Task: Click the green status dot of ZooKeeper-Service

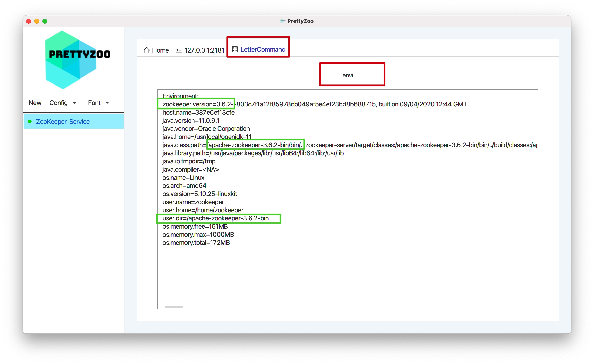Action: (30, 121)
